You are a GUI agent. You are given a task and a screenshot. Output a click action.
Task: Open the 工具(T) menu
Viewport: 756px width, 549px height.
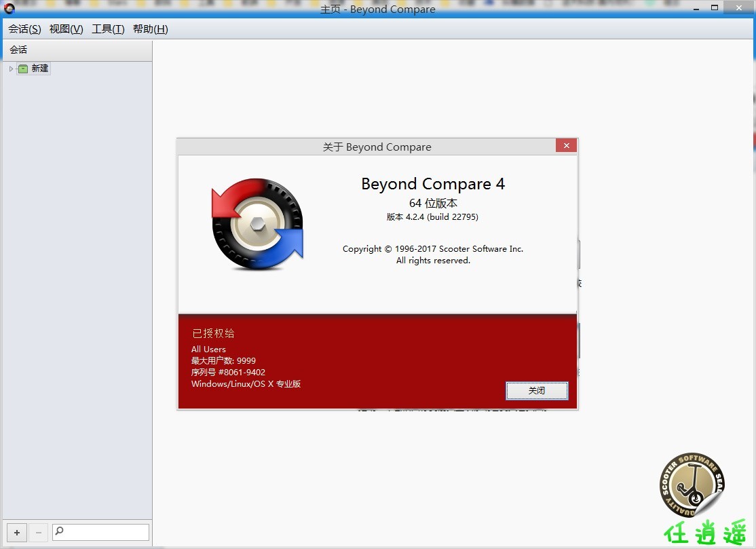coord(108,29)
